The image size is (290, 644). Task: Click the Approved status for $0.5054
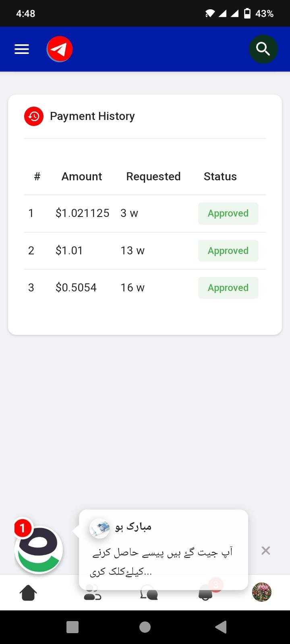(228, 288)
